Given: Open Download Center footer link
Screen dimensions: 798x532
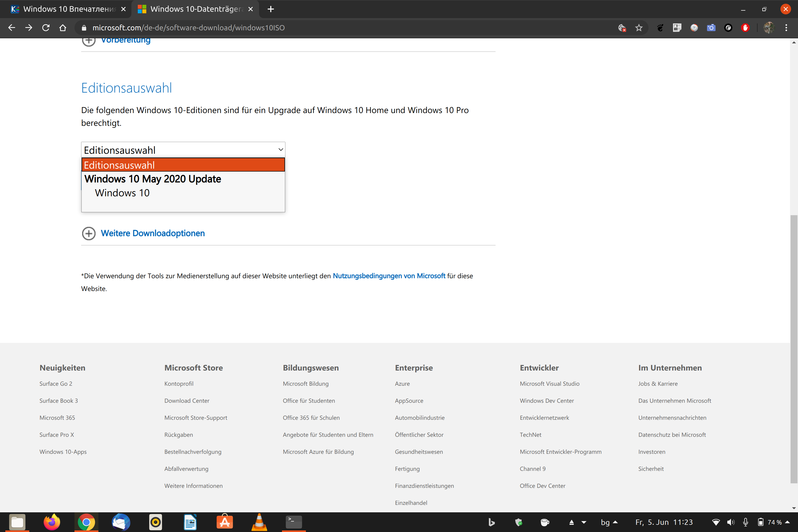Looking at the screenshot, I should pyautogui.click(x=187, y=401).
